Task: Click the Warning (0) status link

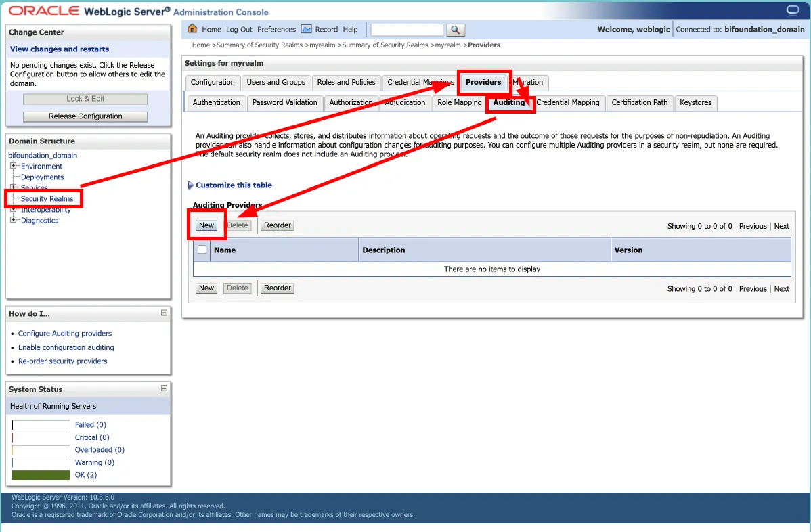Action: (x=95, y=462)
